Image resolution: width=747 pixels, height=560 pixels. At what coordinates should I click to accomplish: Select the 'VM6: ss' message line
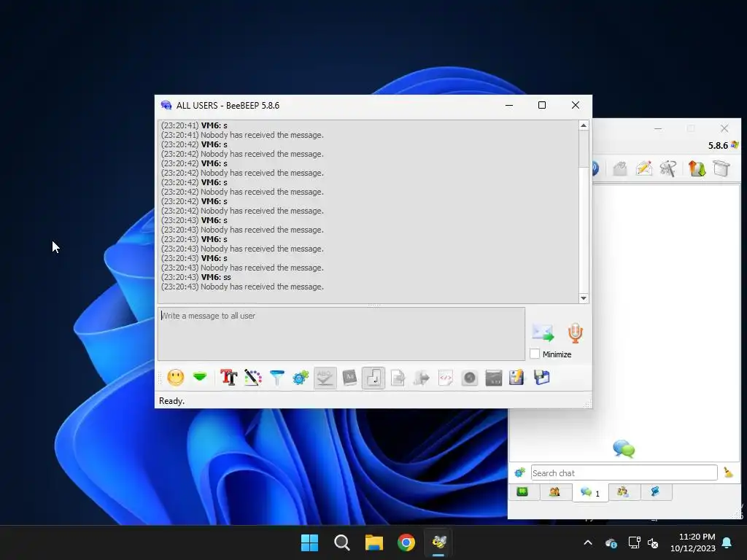[196, 277]
